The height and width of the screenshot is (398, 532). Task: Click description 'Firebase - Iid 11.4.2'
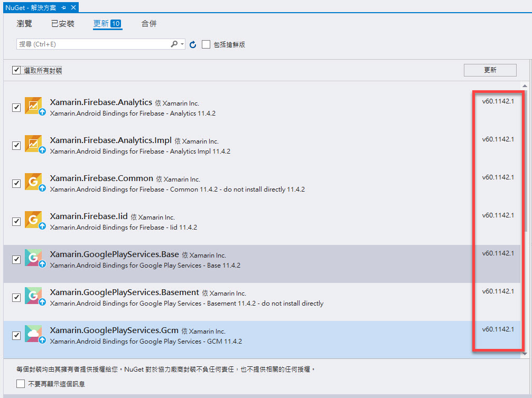tap(124, 227)
